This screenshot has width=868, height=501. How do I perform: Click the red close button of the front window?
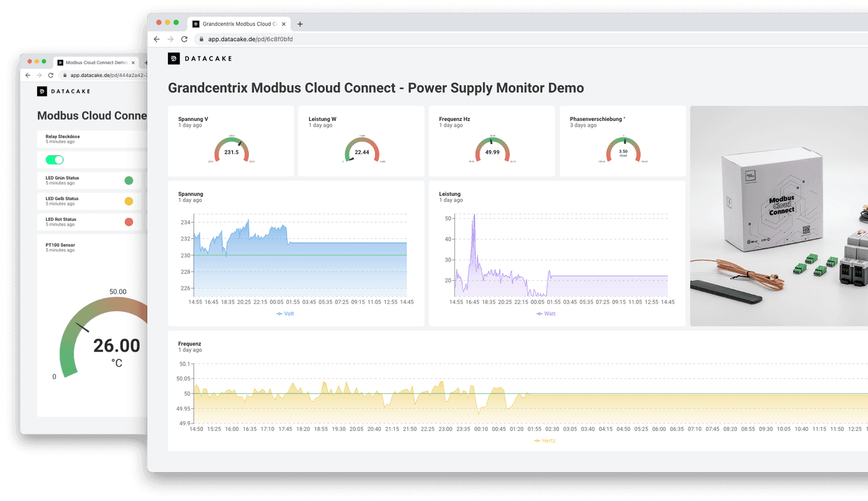coord(159,23)
